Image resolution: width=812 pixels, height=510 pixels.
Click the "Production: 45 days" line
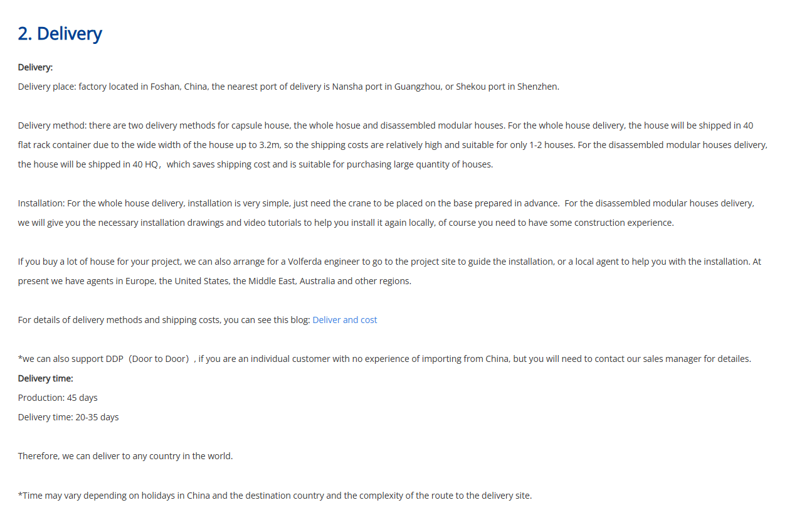pos(58,398)
